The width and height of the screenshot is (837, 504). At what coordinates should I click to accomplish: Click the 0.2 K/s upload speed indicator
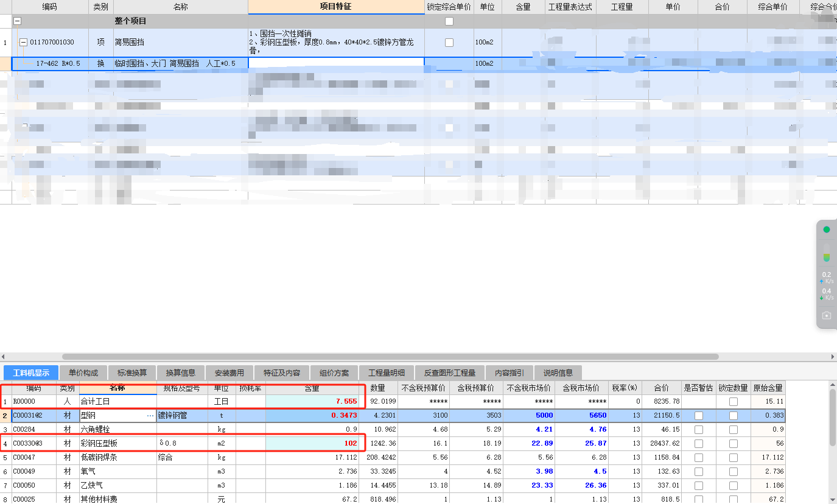click(x=826, y=278)
